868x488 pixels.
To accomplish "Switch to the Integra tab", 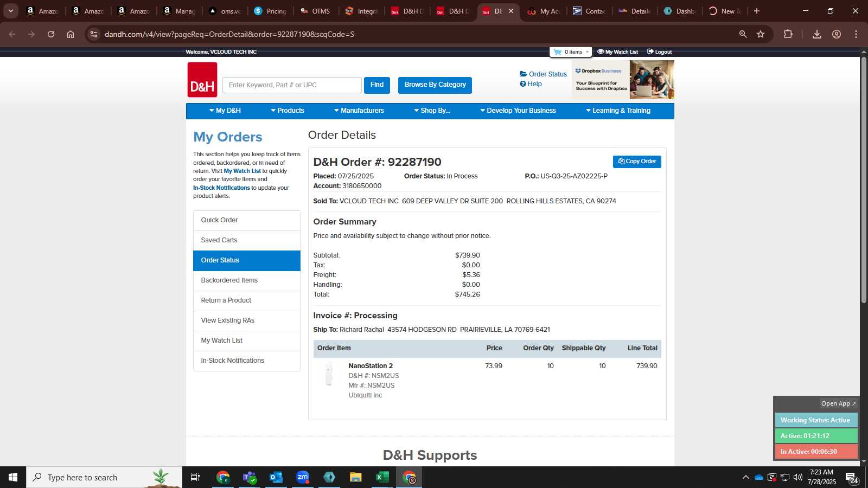I will click(362, 11).
